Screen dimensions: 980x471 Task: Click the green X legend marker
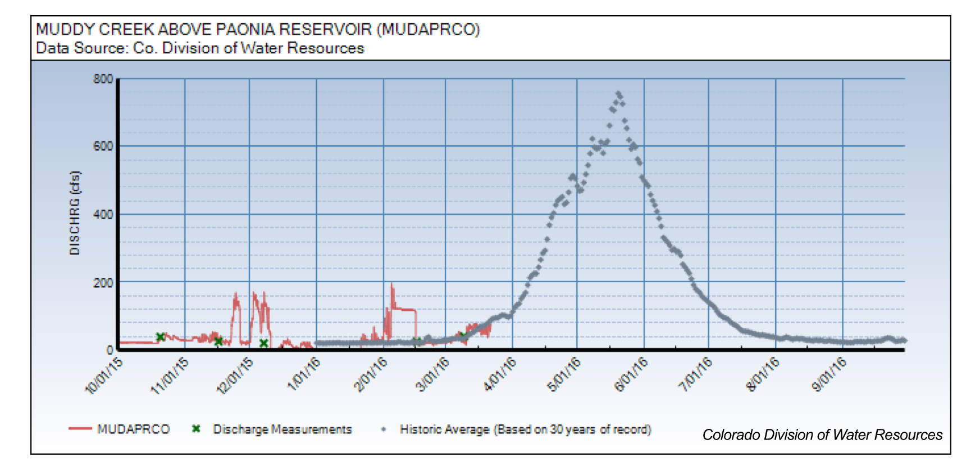click(x=196, y=429)
